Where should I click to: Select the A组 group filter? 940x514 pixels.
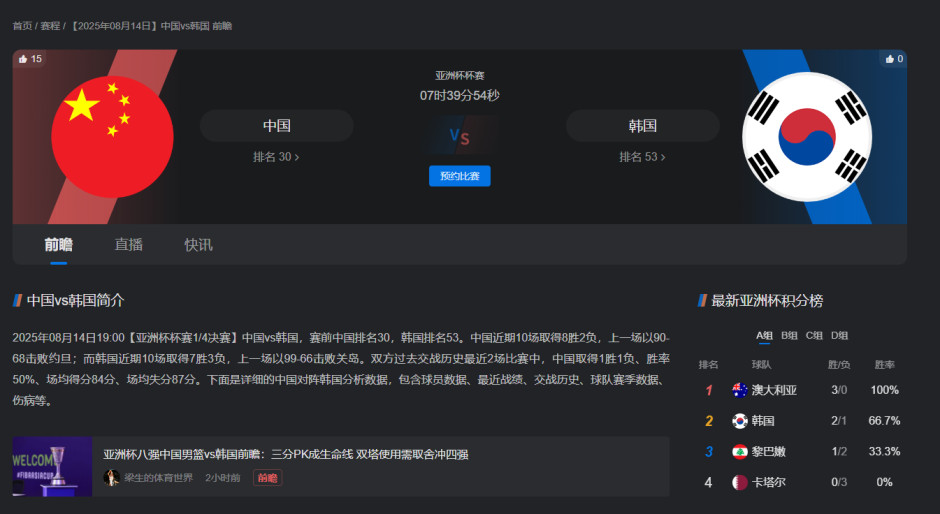click(x=765, y=336)
